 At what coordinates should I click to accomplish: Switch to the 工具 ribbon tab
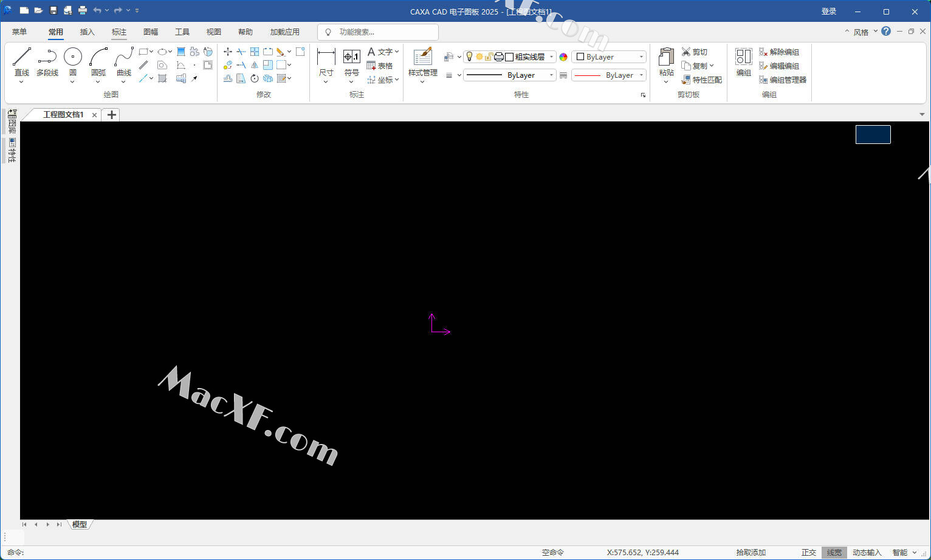[182, 32]
